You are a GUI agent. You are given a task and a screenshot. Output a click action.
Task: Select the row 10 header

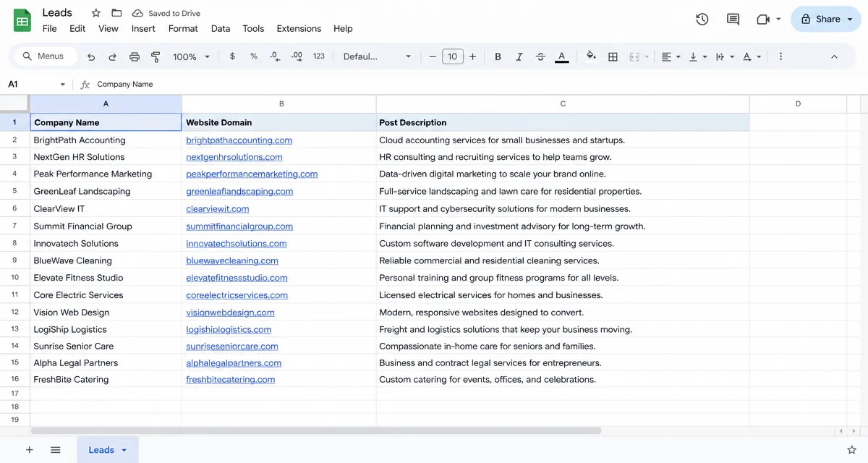point(15,278)
